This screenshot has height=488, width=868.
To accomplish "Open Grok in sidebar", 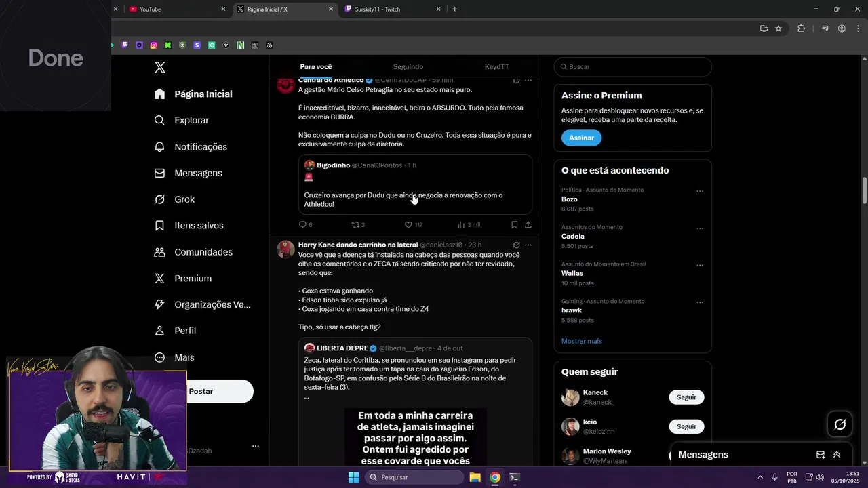I will click(175, 199).
